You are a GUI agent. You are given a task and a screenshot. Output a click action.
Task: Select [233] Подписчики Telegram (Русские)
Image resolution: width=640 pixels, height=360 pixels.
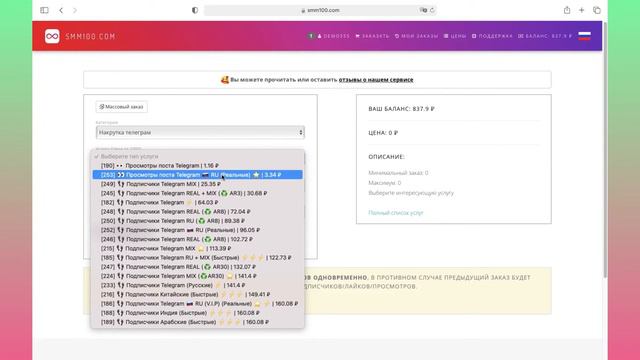198,285
